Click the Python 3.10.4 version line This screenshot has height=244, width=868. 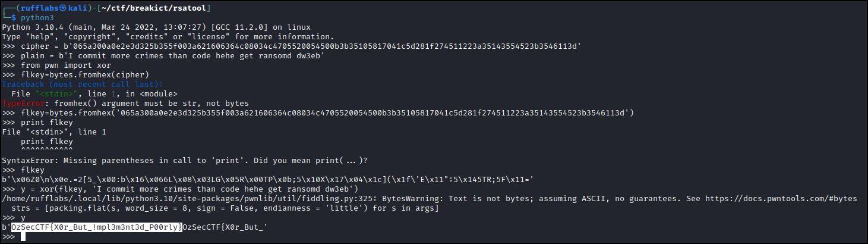coord(156,27)
